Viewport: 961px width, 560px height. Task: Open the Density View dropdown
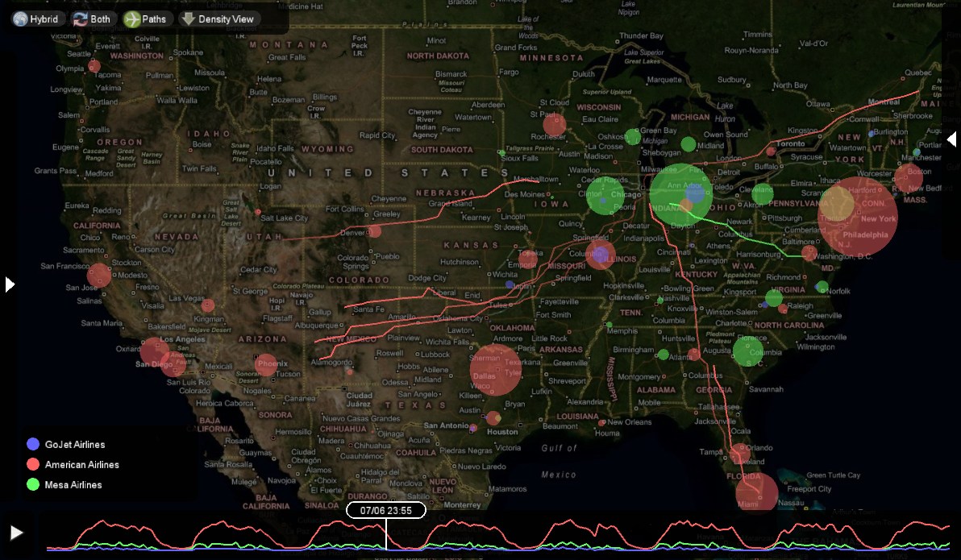[218, 19]
